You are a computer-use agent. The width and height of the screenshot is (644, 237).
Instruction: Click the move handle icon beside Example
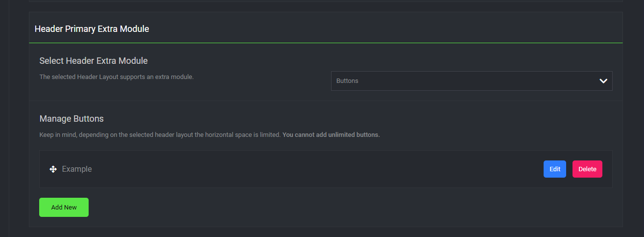53,169
